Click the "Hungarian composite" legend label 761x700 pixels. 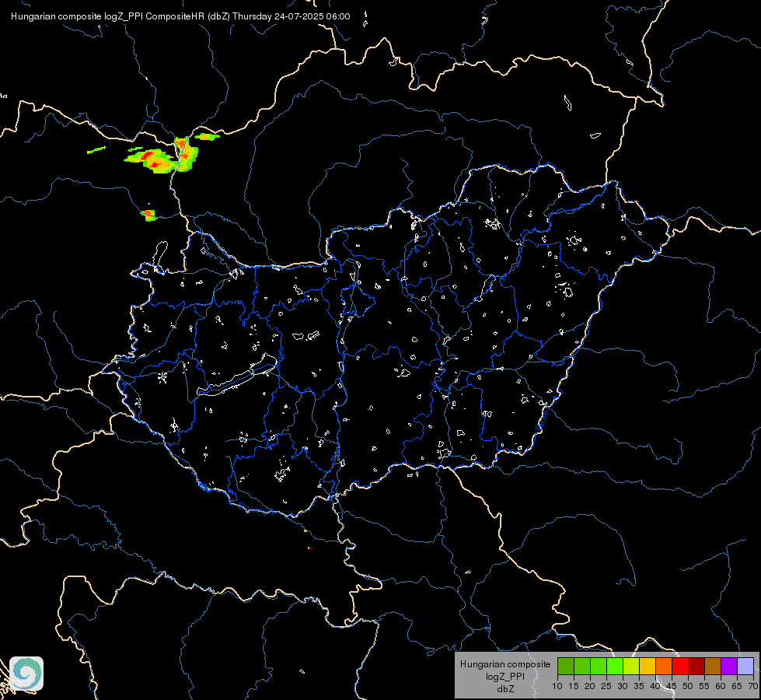pyautogui.click(x=505, y=664)
